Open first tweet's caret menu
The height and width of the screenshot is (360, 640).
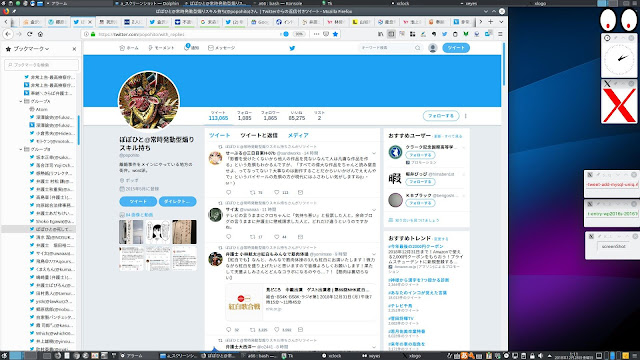click(x=373, y=153)
